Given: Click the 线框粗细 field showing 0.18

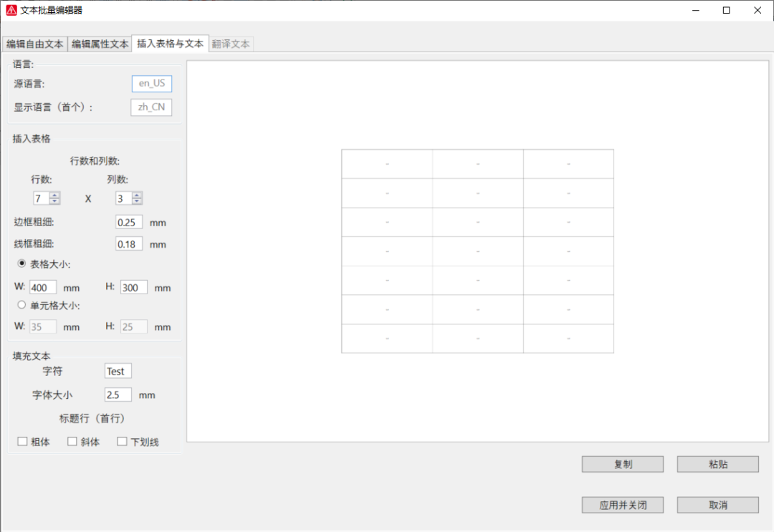Looking at the screenshot, I should tap(129, 243).
